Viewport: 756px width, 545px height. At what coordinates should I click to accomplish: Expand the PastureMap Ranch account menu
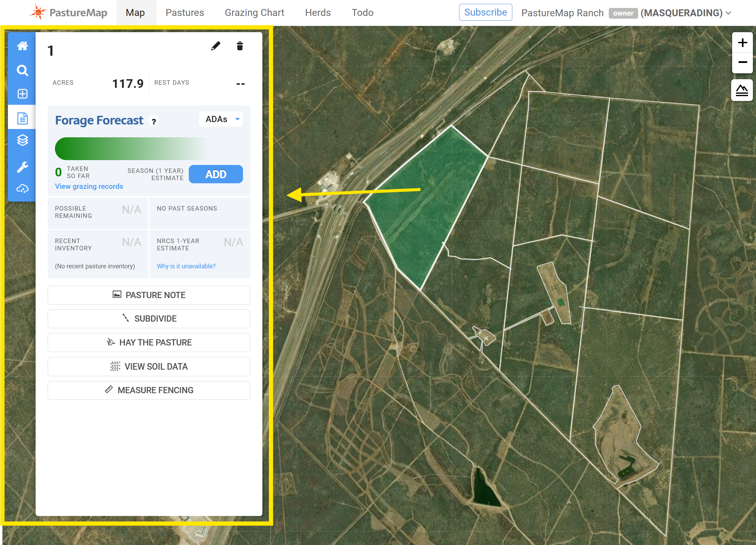click(x=626, y=13)
